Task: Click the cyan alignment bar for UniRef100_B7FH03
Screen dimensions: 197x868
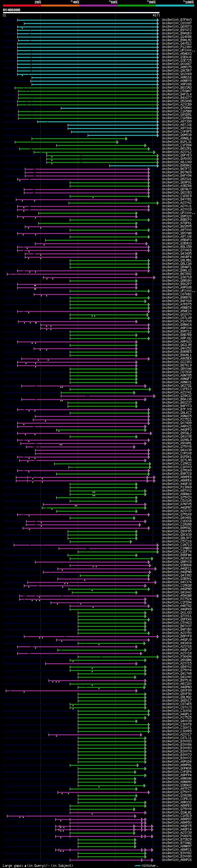Action: tap(87, 20)
